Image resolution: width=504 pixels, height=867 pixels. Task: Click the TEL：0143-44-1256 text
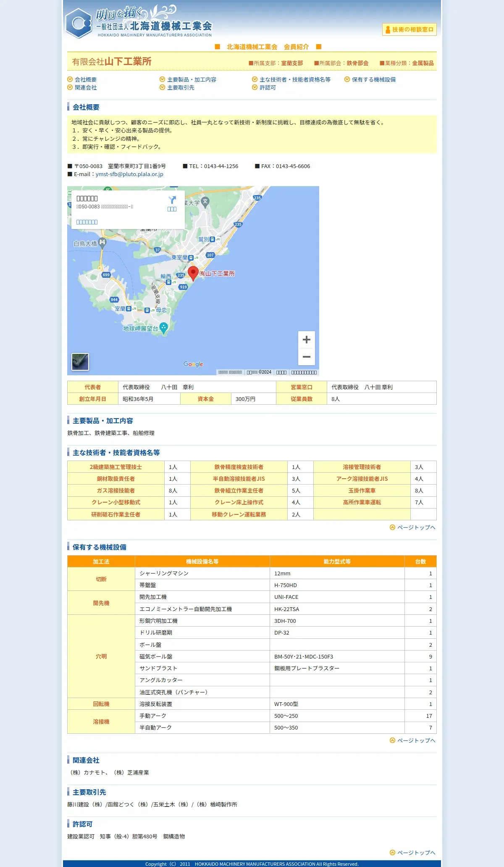point(213,166)
